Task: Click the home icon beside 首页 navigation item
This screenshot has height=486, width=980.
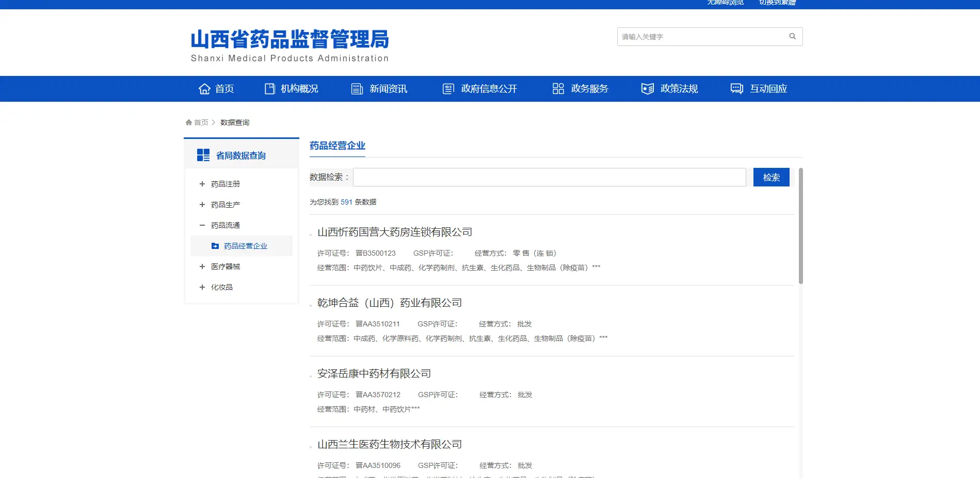Action: 203,88
